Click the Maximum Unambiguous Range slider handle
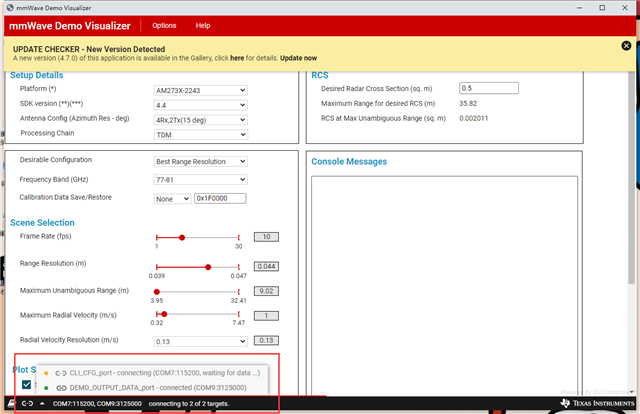The image size is (640, 414). 157,292
